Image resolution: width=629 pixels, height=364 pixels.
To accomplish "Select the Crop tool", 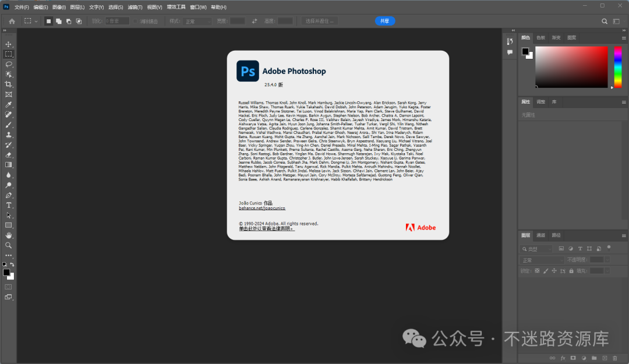I will point(8,84).
